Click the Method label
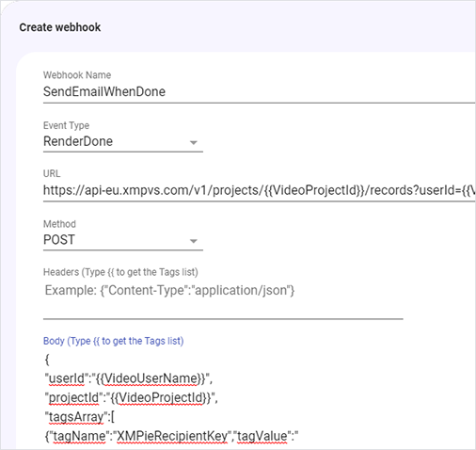Screen dimensions: 476x450 (59, 224)
